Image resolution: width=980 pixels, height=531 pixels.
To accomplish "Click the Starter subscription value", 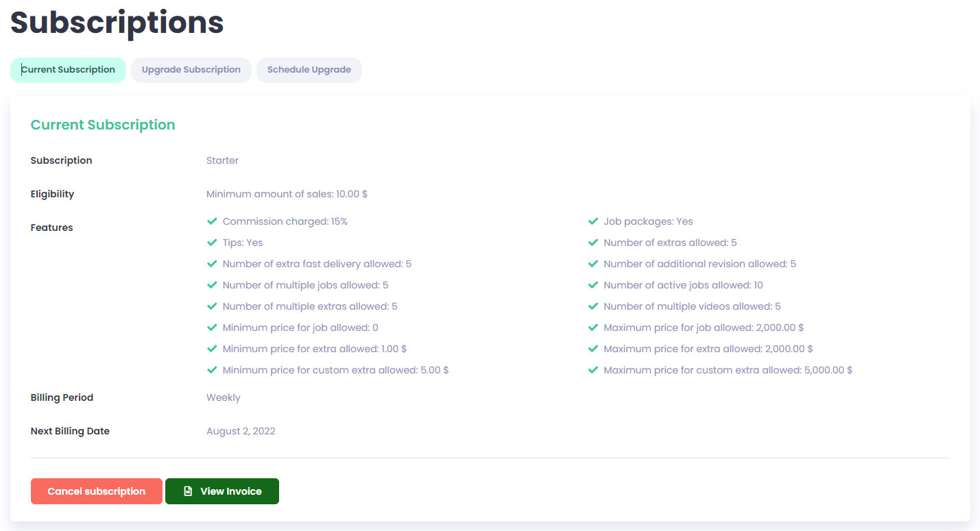I will pos(222,160).
